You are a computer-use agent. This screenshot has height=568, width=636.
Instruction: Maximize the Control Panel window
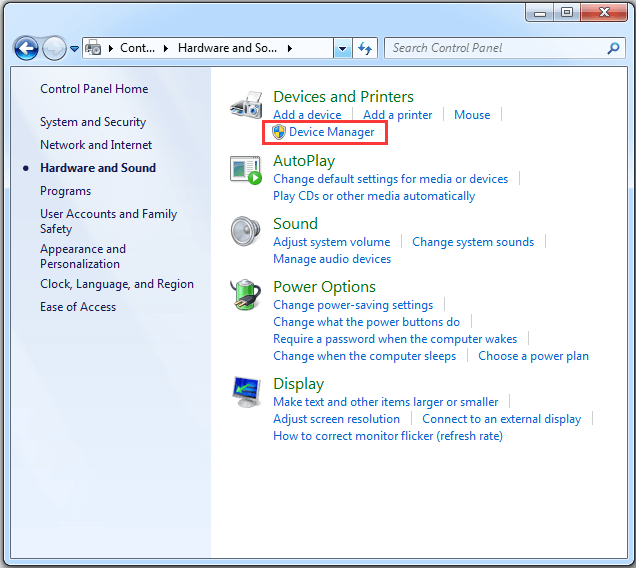click(x=567, y=13)
